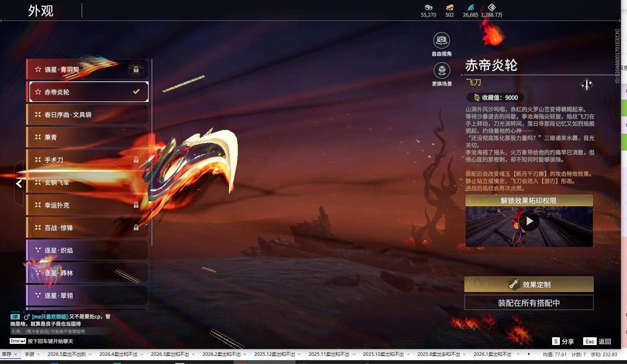The width and height of the screenshot is (627, 364).
Task: Click the four-way move arrows icon beside 飞刀
Action: (x=587, y=85)
